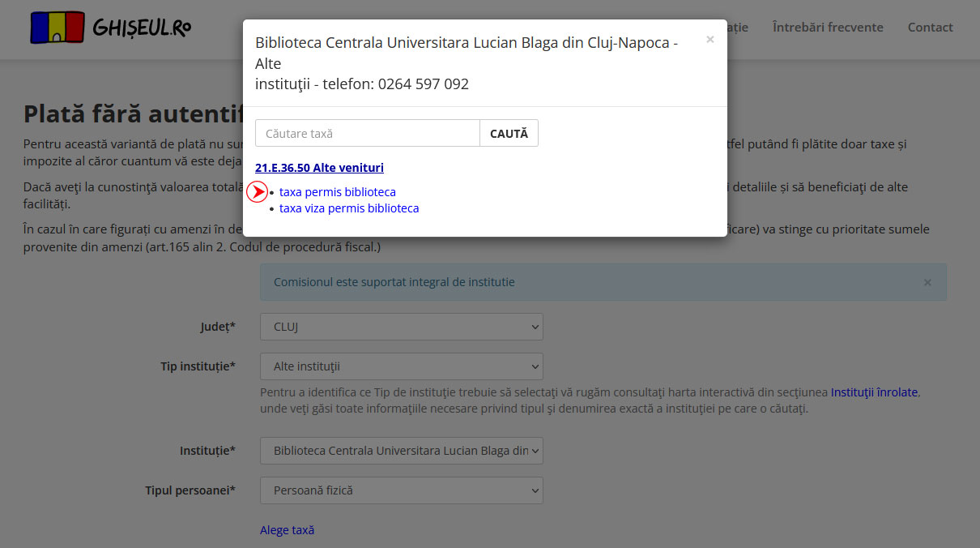This screenshot has height=548, width=980.
Task: Click the Plată fără autentificare heading
Action: 134,113
